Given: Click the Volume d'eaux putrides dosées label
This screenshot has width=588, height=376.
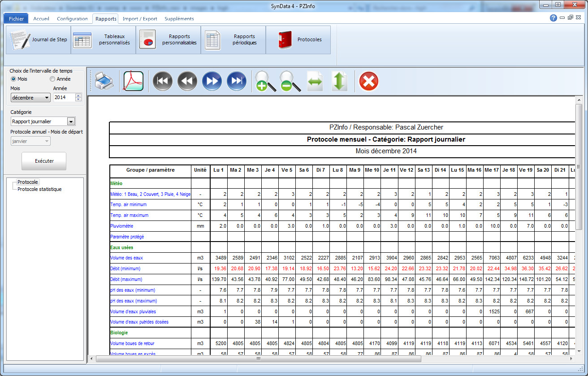Looking at the screenshot, I should click(139, 322).
